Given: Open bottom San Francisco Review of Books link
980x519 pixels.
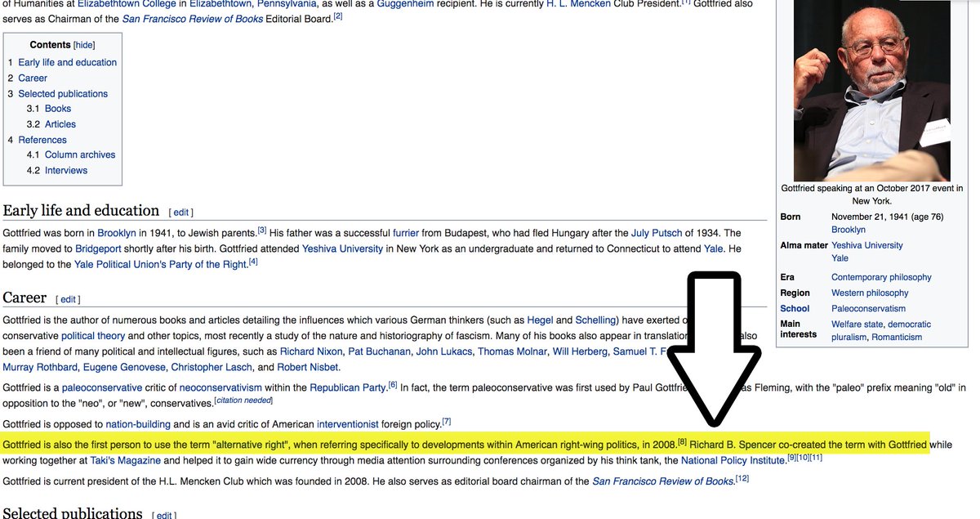Looking at the screenshot, I should [662, 481].
